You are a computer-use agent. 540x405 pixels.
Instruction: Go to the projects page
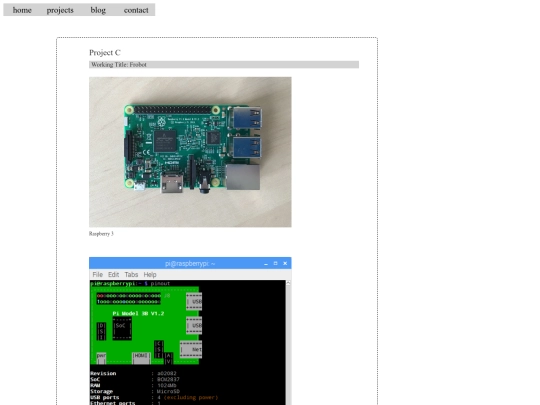click(60, 10)
